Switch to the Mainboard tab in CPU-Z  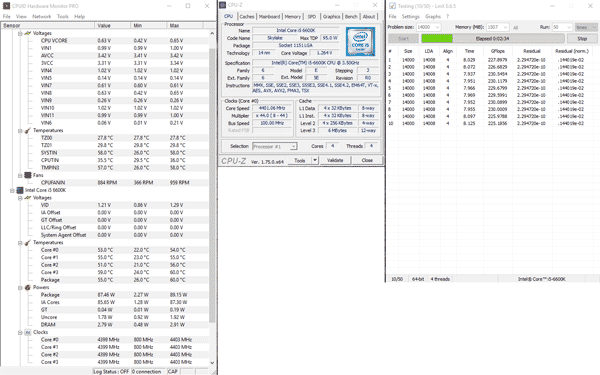(269, 16)
